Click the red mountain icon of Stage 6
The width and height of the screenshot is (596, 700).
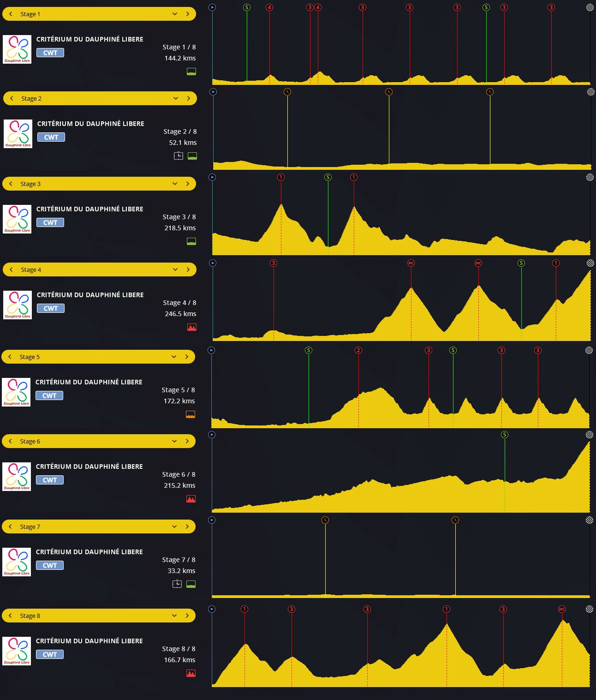191,499
